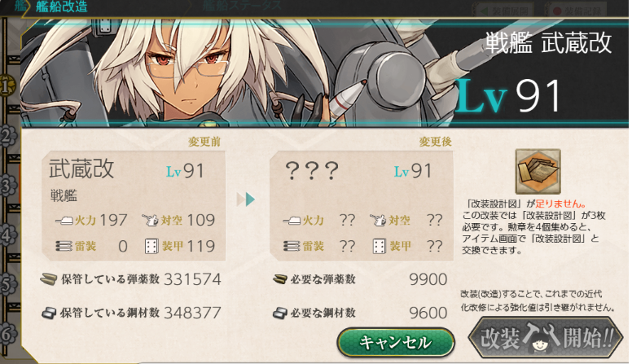Select fleet slot 5 flower badge

pyautogui.click(x=8, y=284)
